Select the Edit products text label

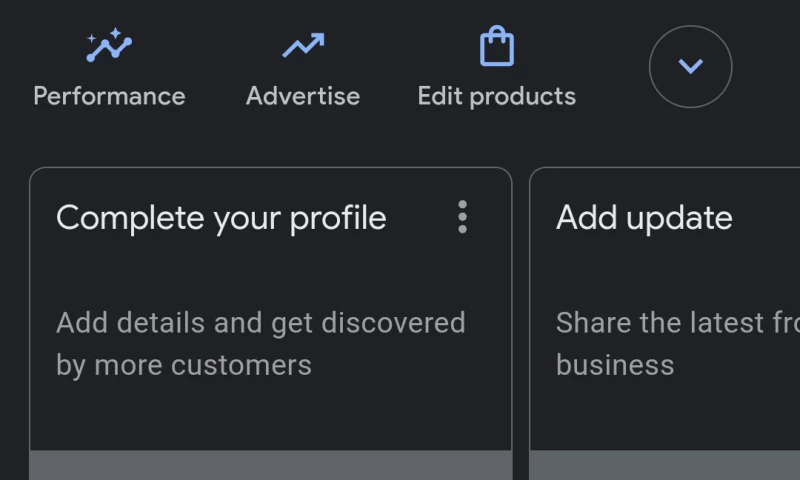coord(496,96)
